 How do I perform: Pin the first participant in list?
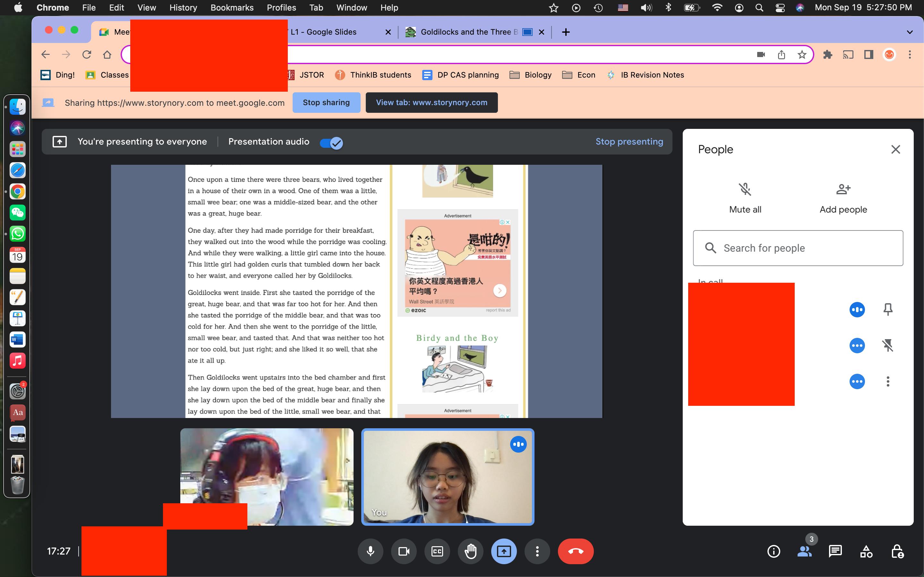point(888,309)
